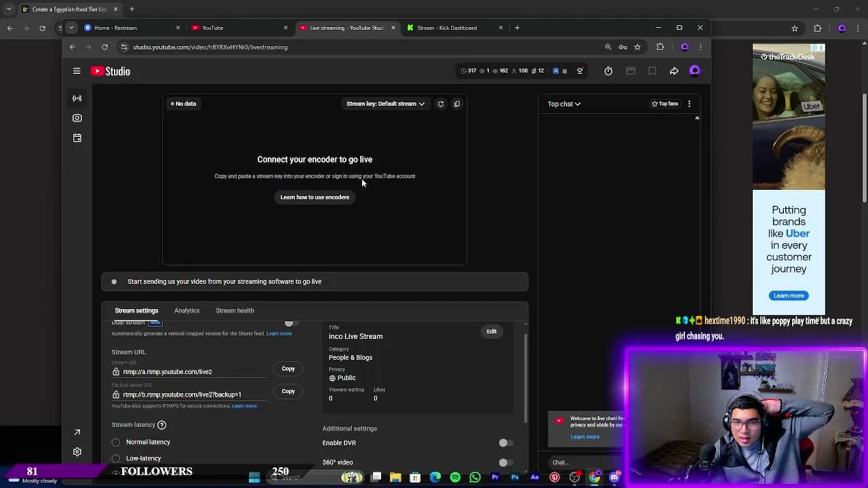Click the clapperboard icon in Studio header
This screenshot has height=488, width=868.
(x=631, y=71)
